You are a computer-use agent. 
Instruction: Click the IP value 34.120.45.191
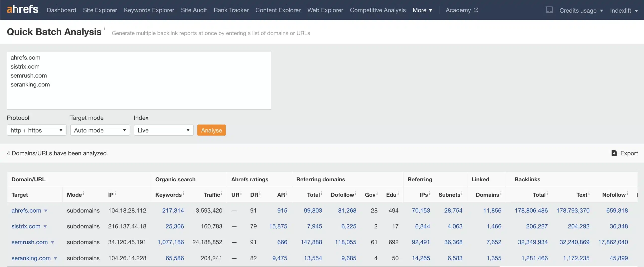click(127, 242)
